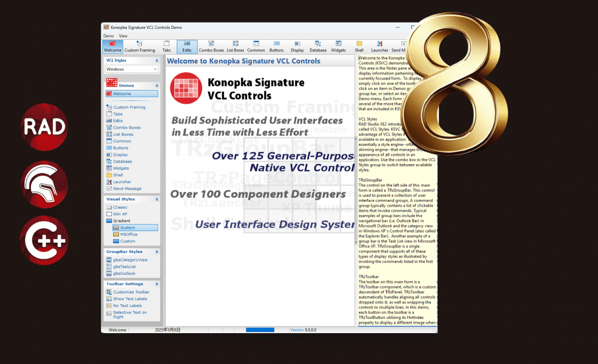Image resolution: width=598 pixels, height=364 pixels.
Task: Click the Buttons toolbar icon
Action: [276, 47]
